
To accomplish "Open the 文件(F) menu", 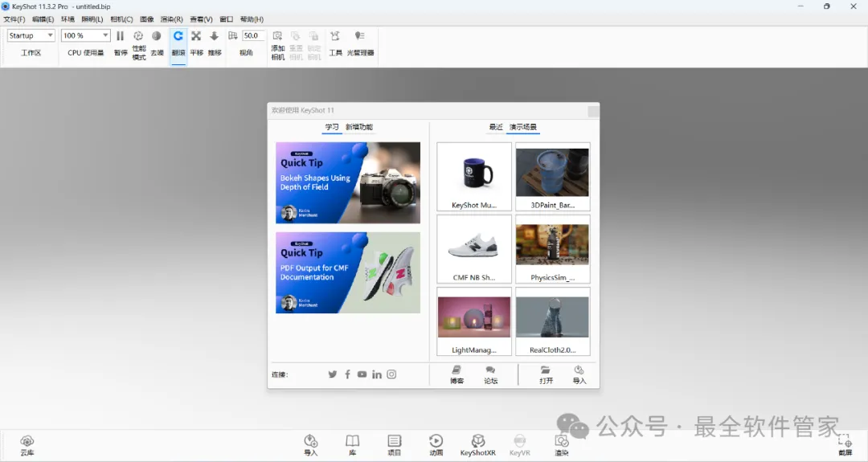I will tap(14, 19).
